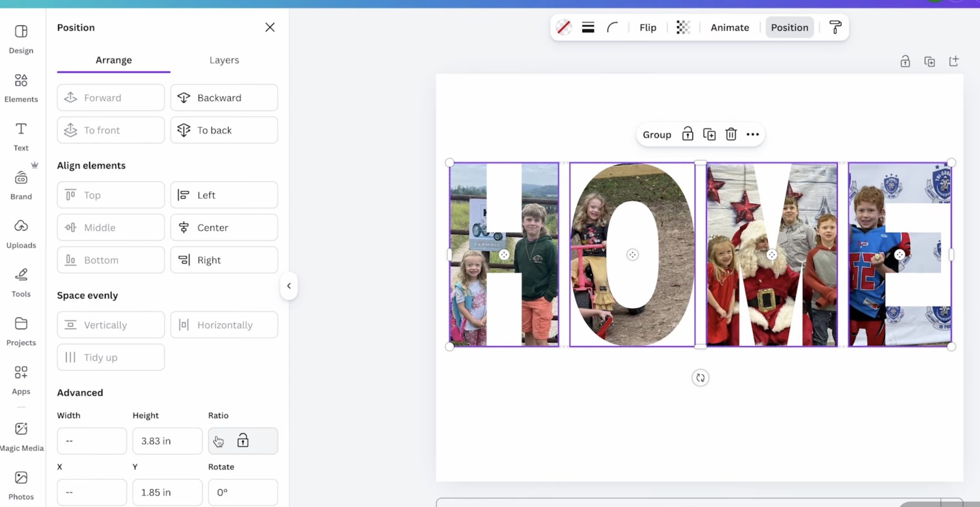Switch to the Layers tab
The height and width of the screenshot is (507, 980).
[223, 60]
